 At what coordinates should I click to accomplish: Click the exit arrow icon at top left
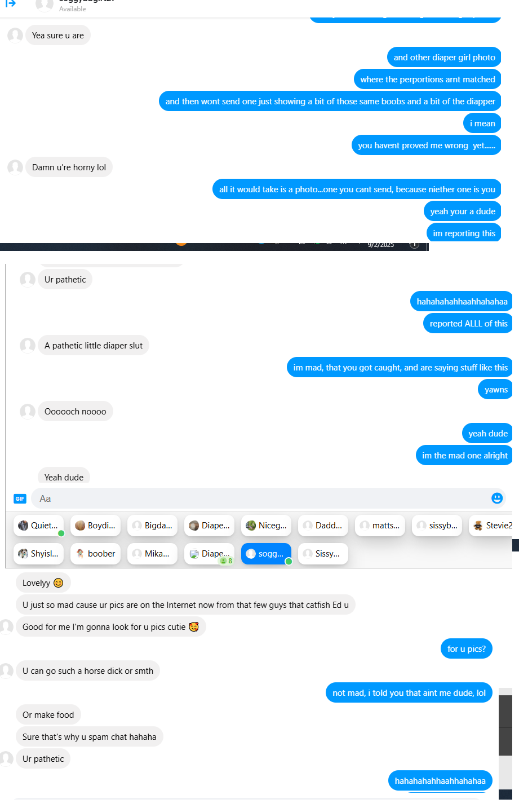(10, 4)
